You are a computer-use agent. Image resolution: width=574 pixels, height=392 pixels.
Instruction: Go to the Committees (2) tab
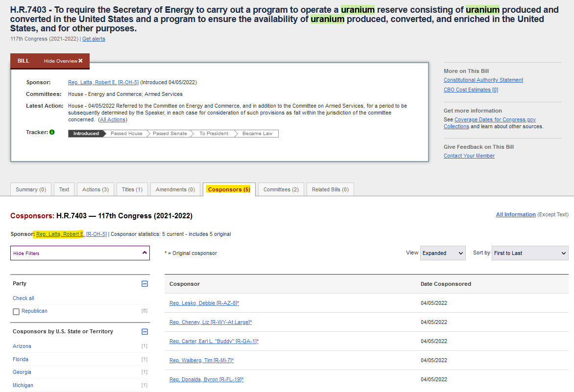point(281,189)
